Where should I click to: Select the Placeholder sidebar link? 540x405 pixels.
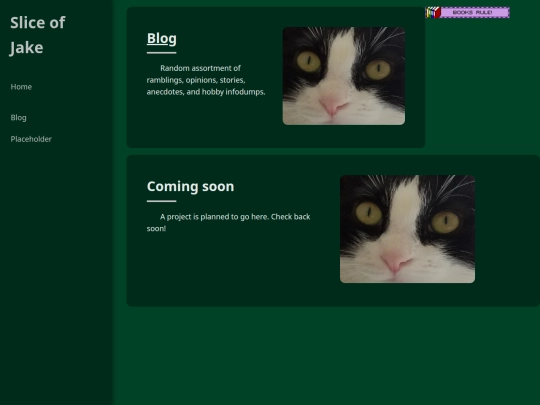[31, 139]
